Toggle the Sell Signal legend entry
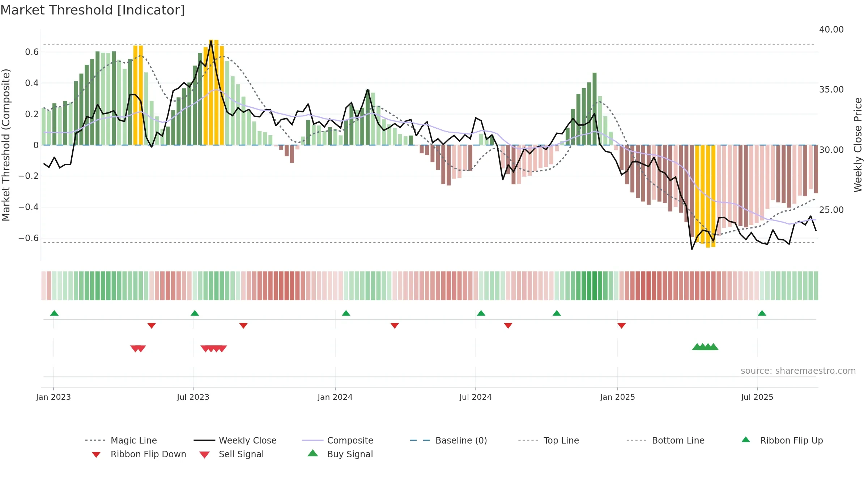This screenshot has width=868, height=488. pos(231,454)
